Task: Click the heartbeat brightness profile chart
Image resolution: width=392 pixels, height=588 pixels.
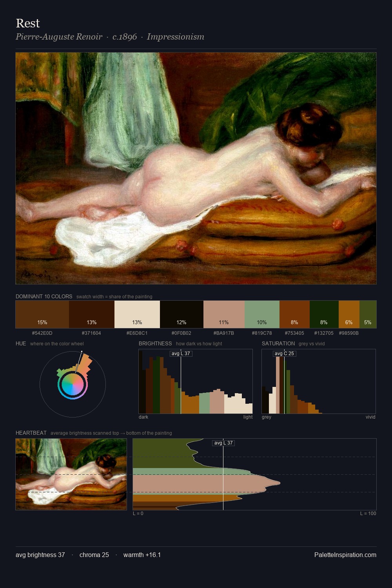Action: coord(254,474)
